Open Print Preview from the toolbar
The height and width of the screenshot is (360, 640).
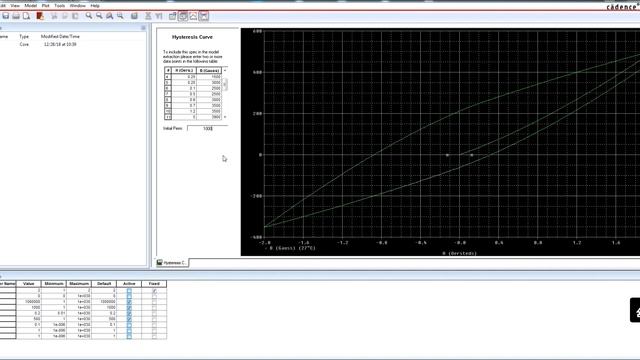(x=27, y=16)
